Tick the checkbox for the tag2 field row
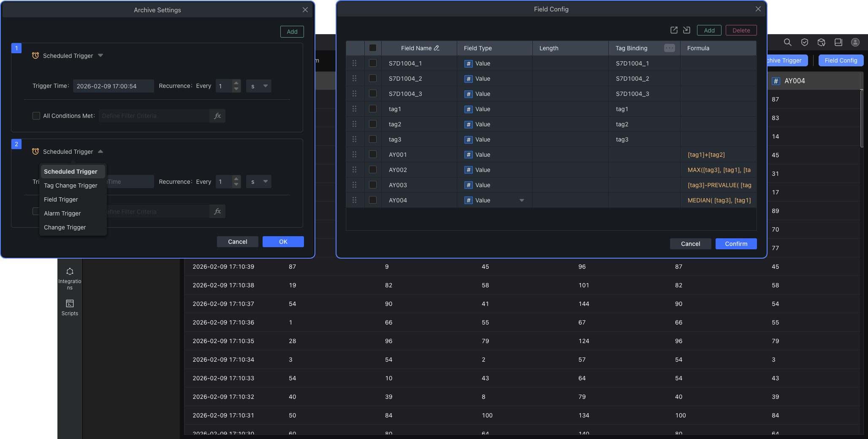The height and width of the screenshot is (439, 868). 372,124
